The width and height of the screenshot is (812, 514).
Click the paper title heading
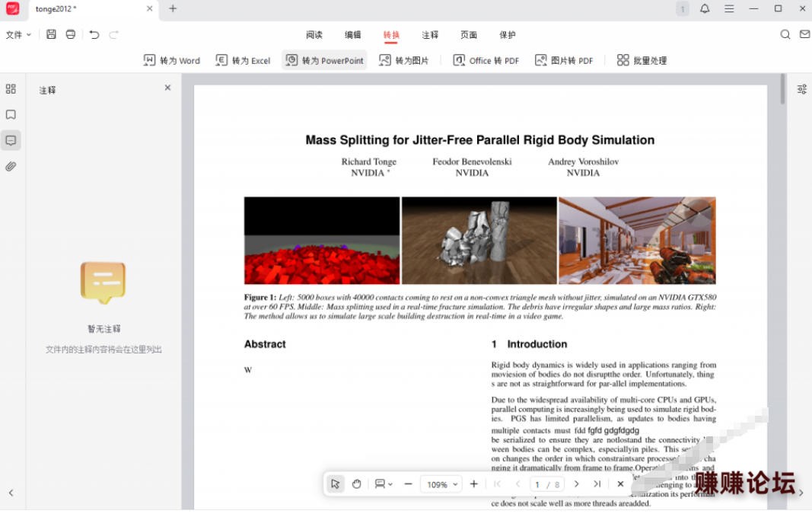pos(480,140)
